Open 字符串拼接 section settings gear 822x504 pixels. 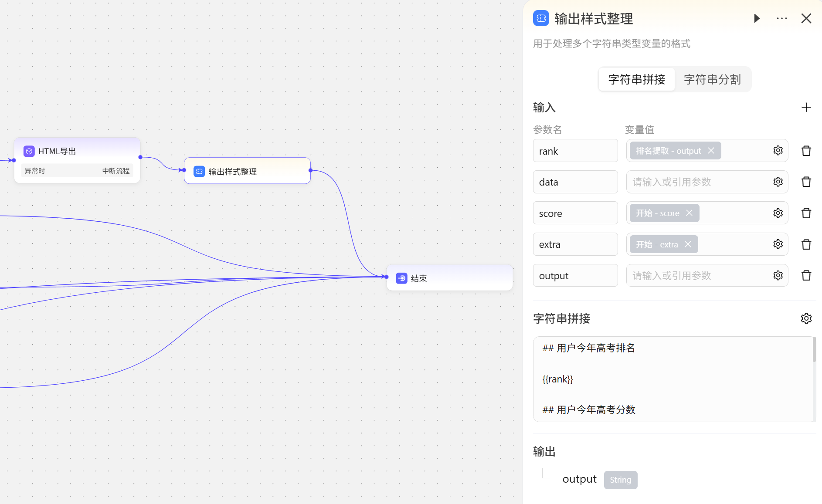pos(806,318)
